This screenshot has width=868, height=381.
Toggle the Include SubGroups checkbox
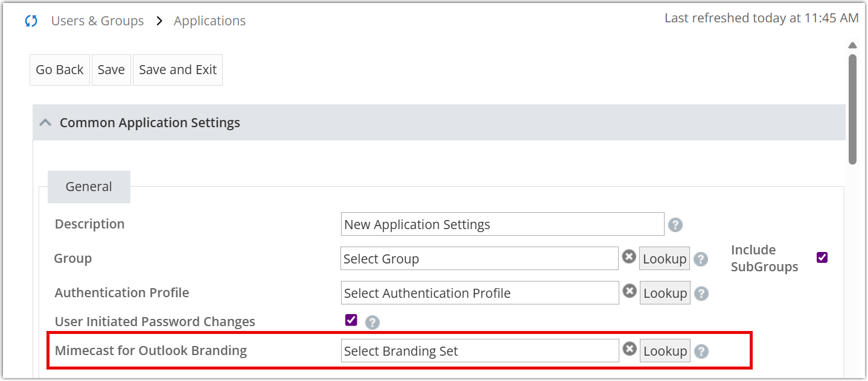click(822, 257)
